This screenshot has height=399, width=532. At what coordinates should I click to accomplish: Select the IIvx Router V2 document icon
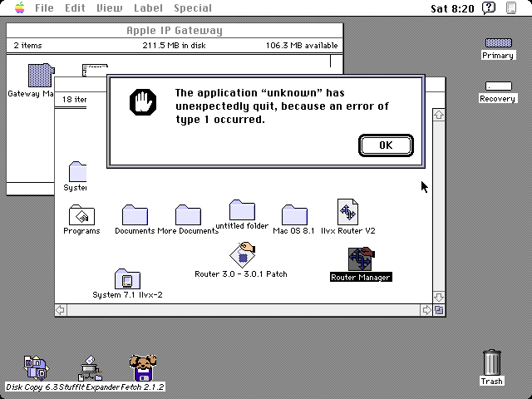pos(347,212)
